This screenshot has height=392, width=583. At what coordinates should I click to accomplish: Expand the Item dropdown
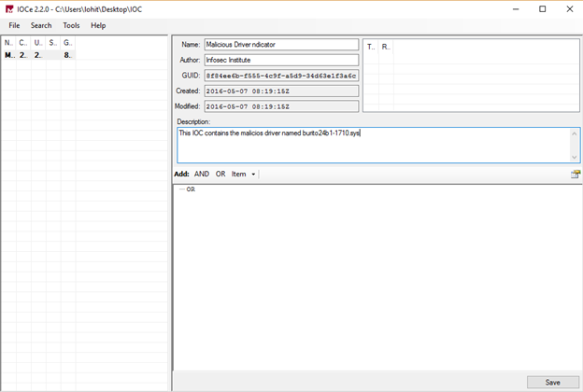point(244,174)
